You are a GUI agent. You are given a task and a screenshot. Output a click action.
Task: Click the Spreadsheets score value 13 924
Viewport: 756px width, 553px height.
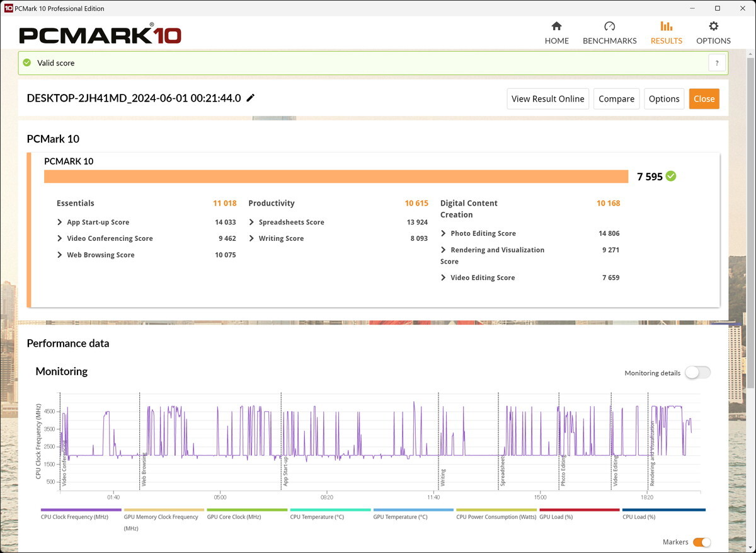pos(417,222)
